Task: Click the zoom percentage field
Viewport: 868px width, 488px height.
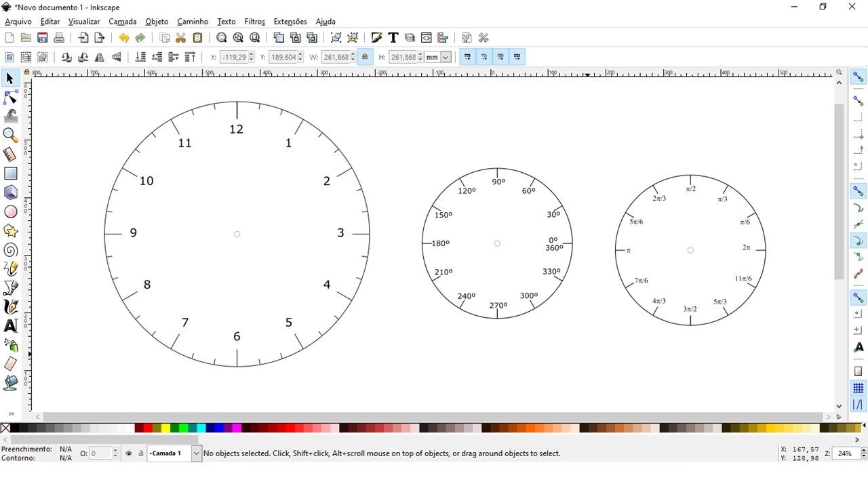Action: [x=846, y=453]
